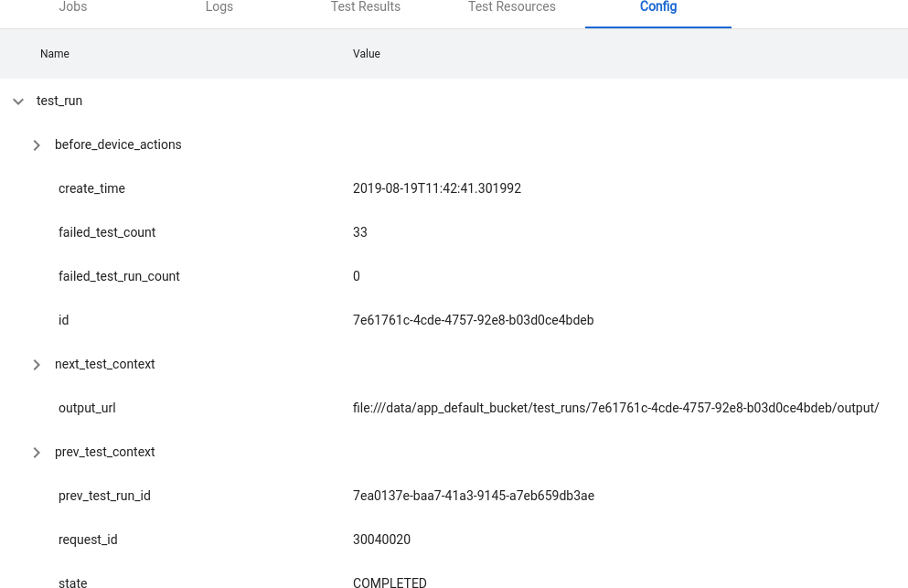
Task: Open the Logs tab
Action: pyautogui.click(x=219, y=7)
